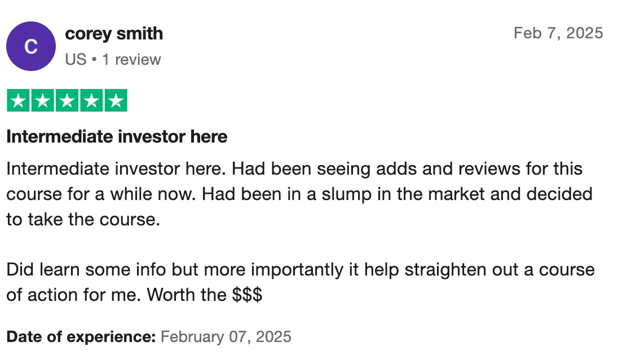Image resolution: width=636 pixels, height=364 pixels.
Task: Click the 'Did learn some info' paragraph
Action: tap(301, 282)
